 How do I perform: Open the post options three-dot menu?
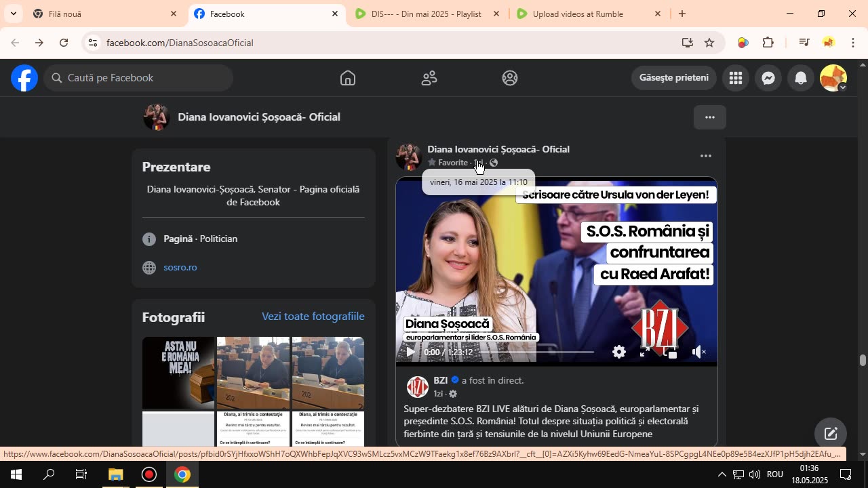(706, 156)
